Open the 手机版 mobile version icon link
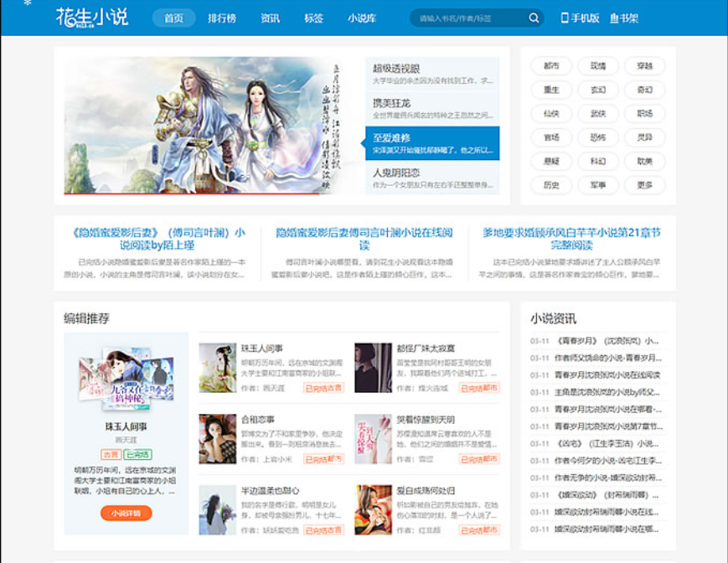Image resolution: width=728 pixels, height=563 pixels. pos(580,18)
